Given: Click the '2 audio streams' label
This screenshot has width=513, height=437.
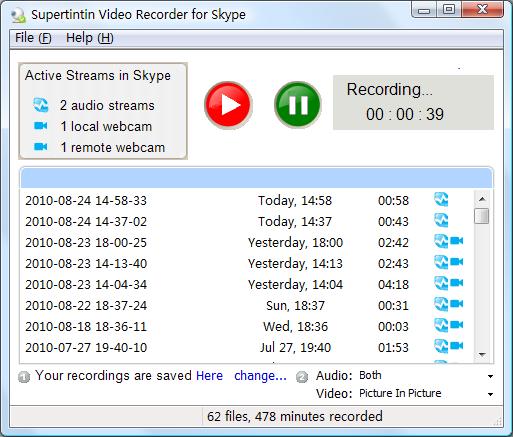Looking at the screenshot, I should [x=107, y=105].
